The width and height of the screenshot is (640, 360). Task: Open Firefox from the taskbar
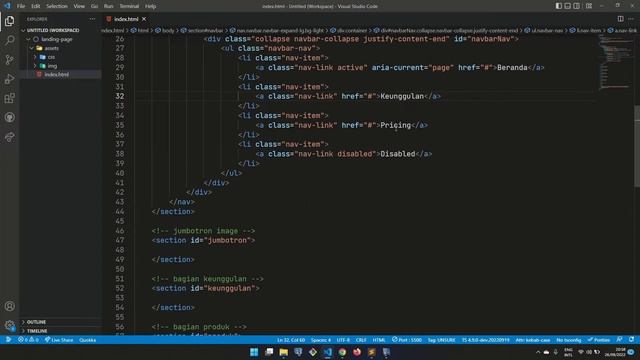pyautogui.click(x=357, y=352)
